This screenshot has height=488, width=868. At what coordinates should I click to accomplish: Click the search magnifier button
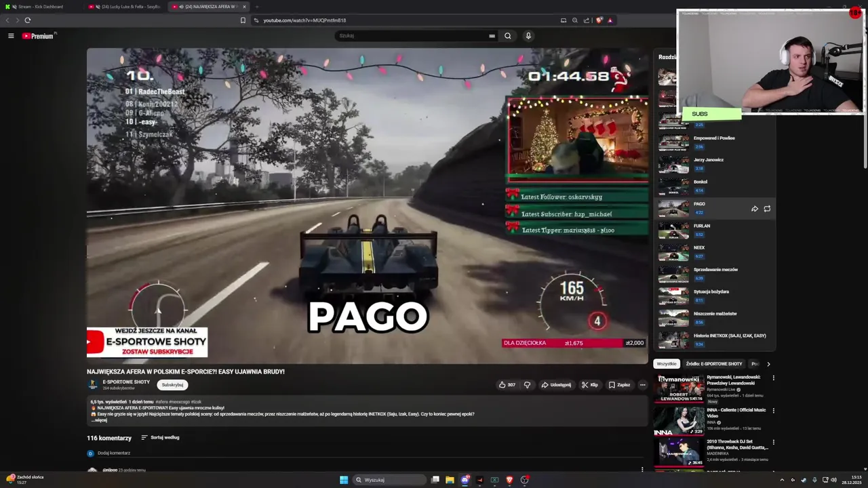507,36
